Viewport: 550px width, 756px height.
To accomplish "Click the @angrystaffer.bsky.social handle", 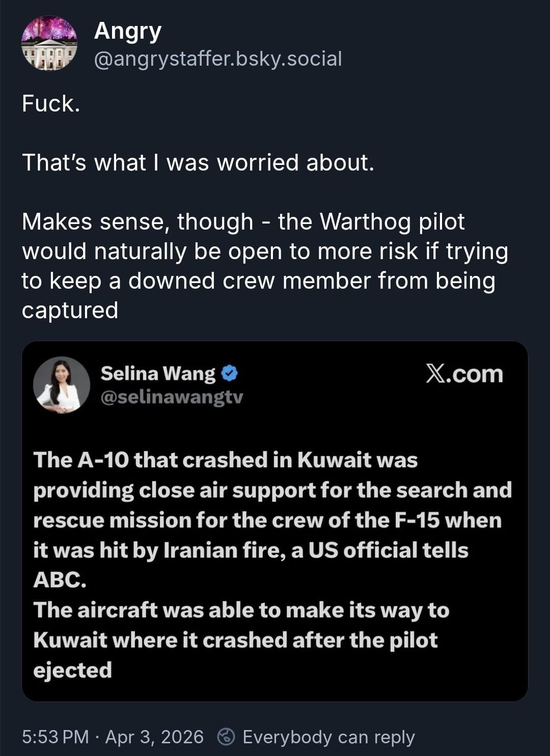I will [x=218, y=59].
